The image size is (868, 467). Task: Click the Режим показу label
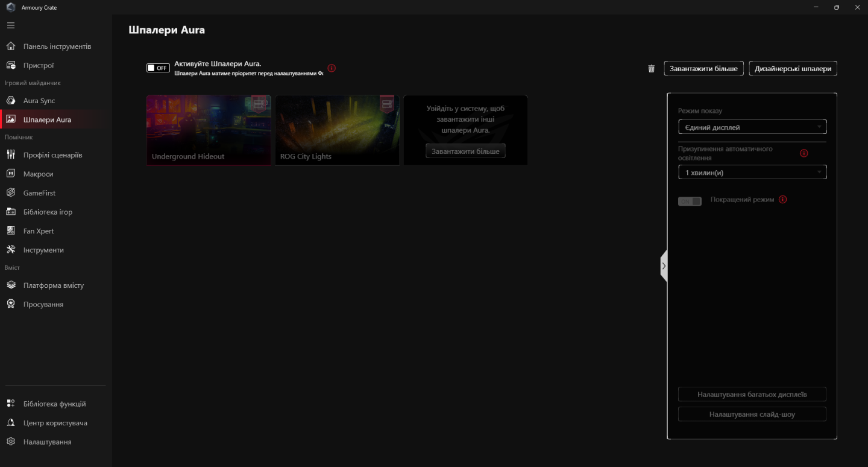pos(700,111)
